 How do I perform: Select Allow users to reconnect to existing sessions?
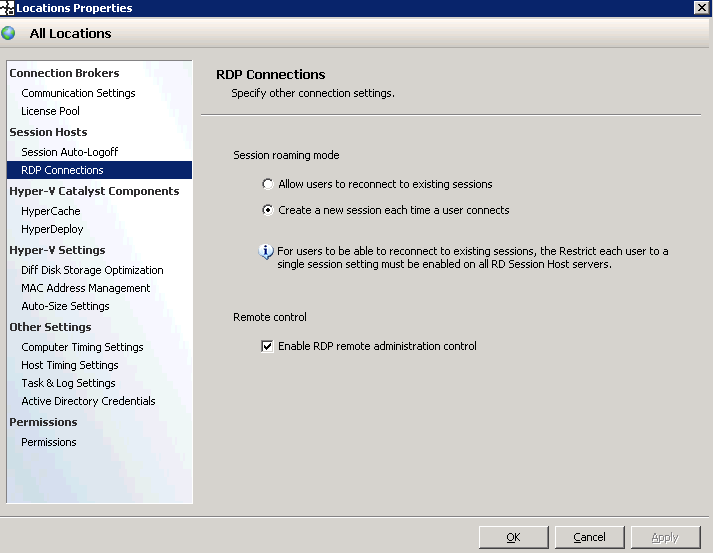(268, 184)
